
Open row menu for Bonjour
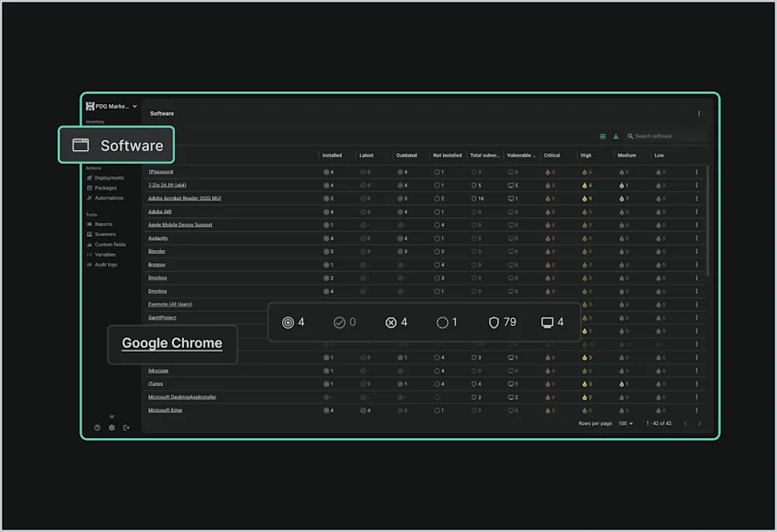(696, 265)
